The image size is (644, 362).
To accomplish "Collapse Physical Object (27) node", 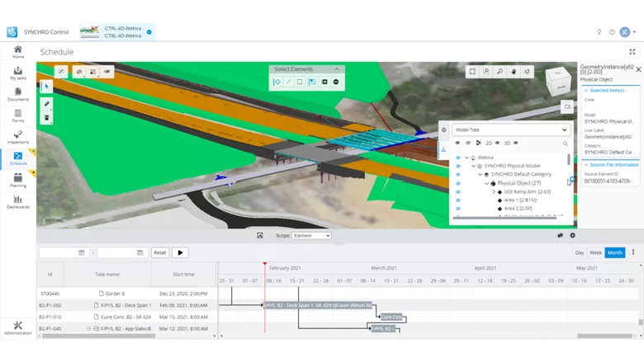I will 486,183.
